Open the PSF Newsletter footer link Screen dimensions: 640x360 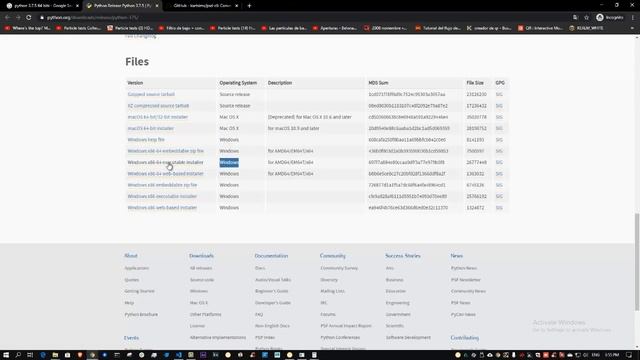click(x=466, y=280)
